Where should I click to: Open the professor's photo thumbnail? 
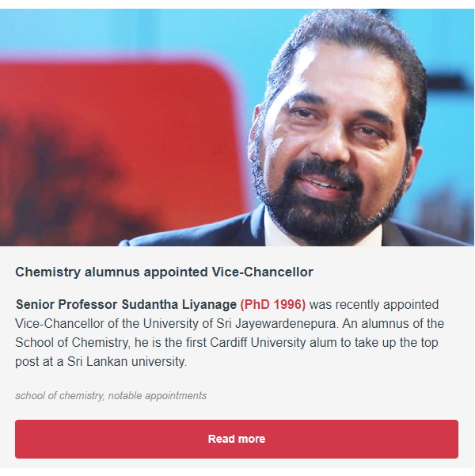pyautogui.click(x=237, y=127)
